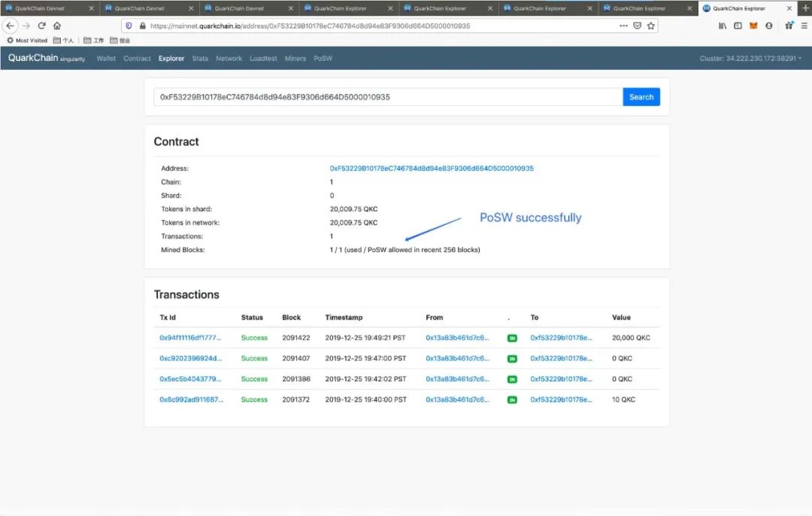
Task: Open a new tab with plus button
Action: pyautogui.click(x=805, y=8)
